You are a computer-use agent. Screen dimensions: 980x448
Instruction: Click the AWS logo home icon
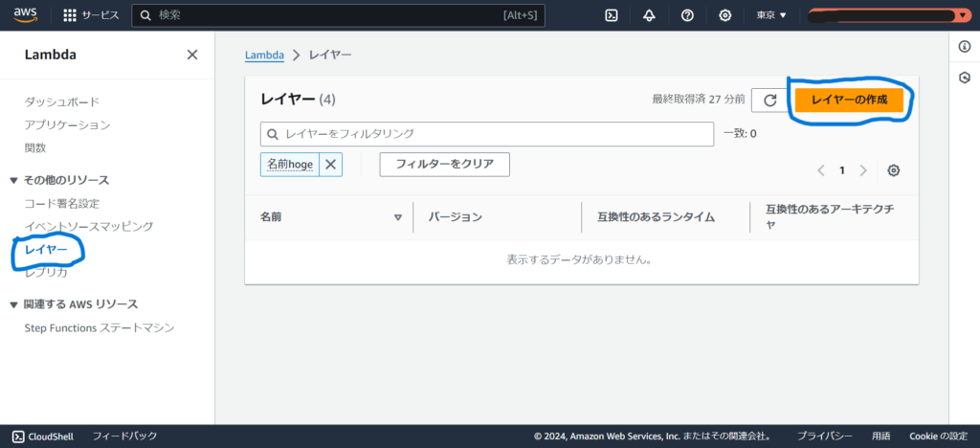[25, 14]
